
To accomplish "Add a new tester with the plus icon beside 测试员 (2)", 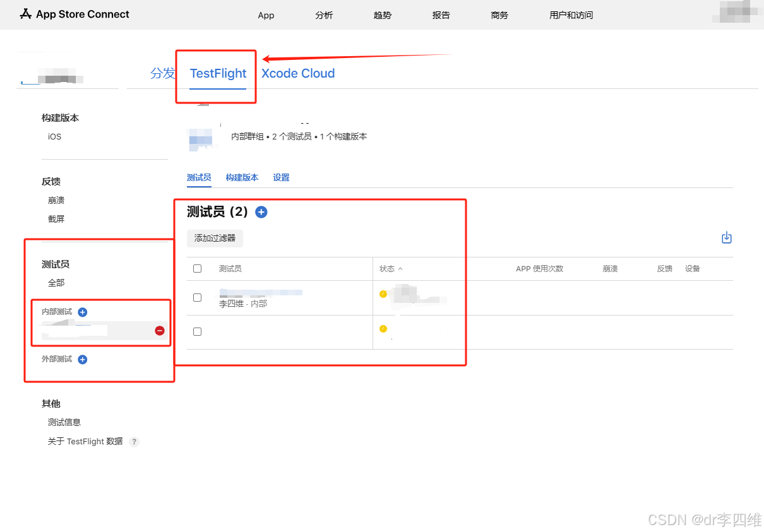I will (261, 212).
